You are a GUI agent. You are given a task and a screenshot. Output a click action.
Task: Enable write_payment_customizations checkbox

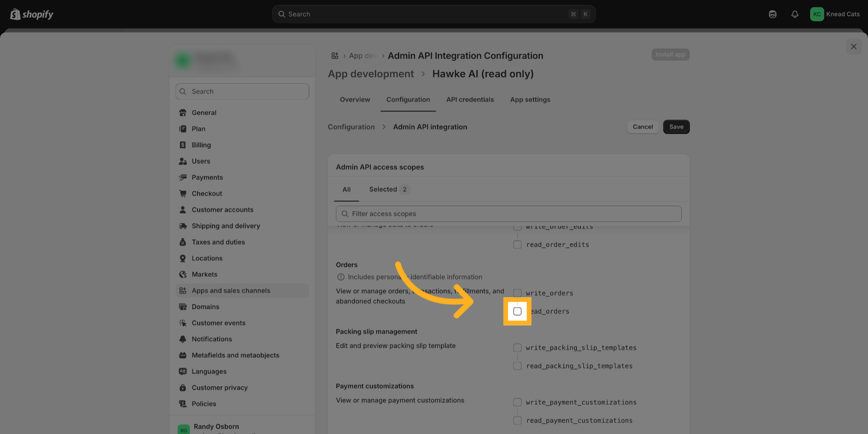point(517,402)
